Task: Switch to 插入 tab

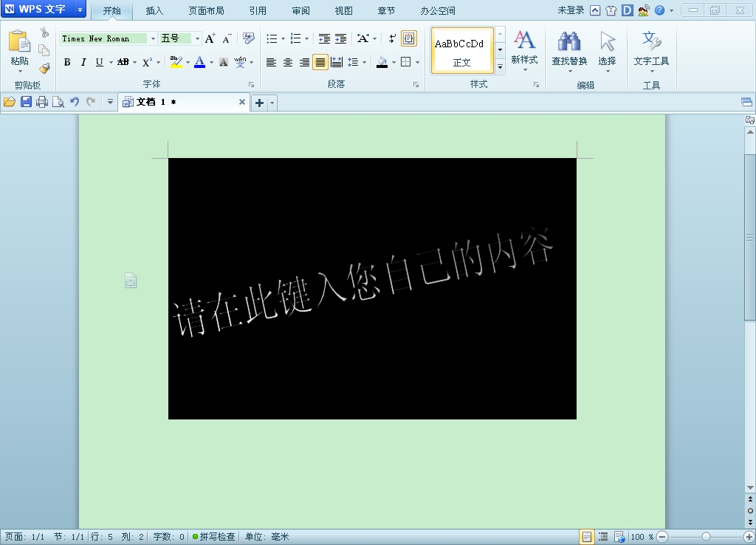Action: [154, 10]
